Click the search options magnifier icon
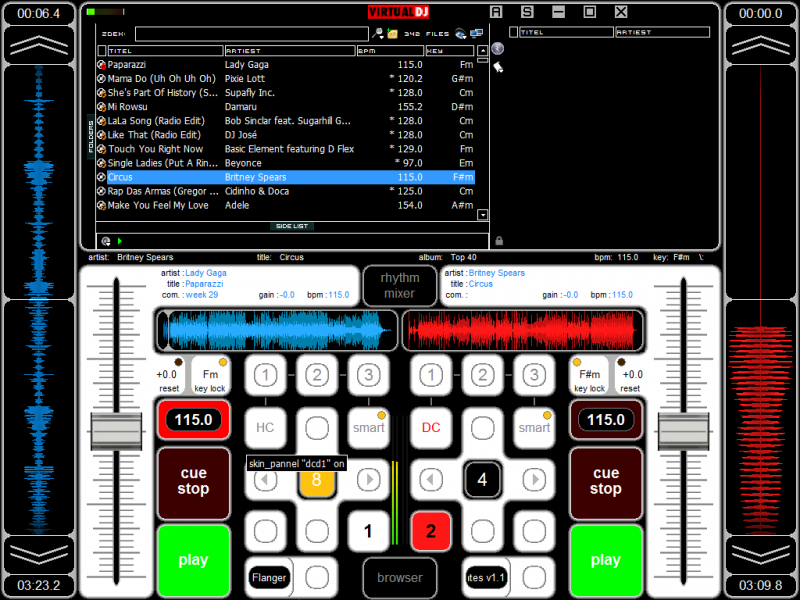The height and width of the screenshot is (600, 800). pyautogui.click(x=378, y=34)
